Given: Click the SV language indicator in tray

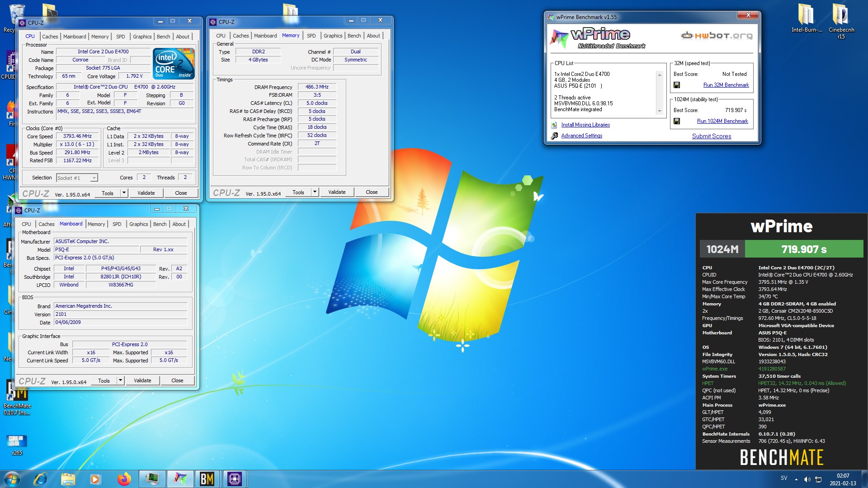Looking at the screenshot, I should pyautogui.click(x=784, y=478).
